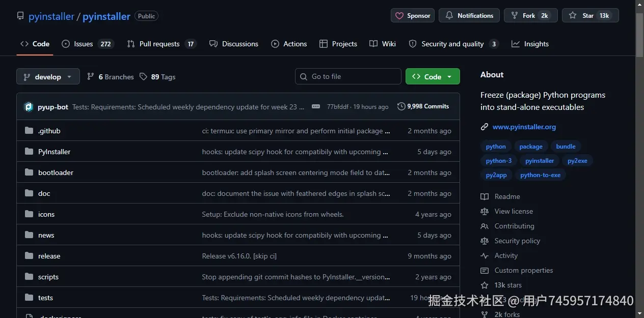Select the python-to-exe topic tag
644x318 pixels.
tap(541, 175)
